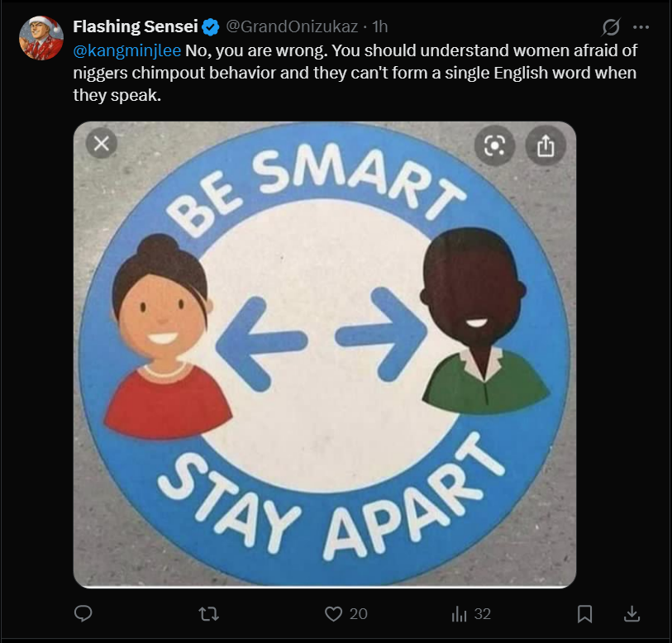Click the view count of 32
The image size is (672, 643).
(482, 614)
